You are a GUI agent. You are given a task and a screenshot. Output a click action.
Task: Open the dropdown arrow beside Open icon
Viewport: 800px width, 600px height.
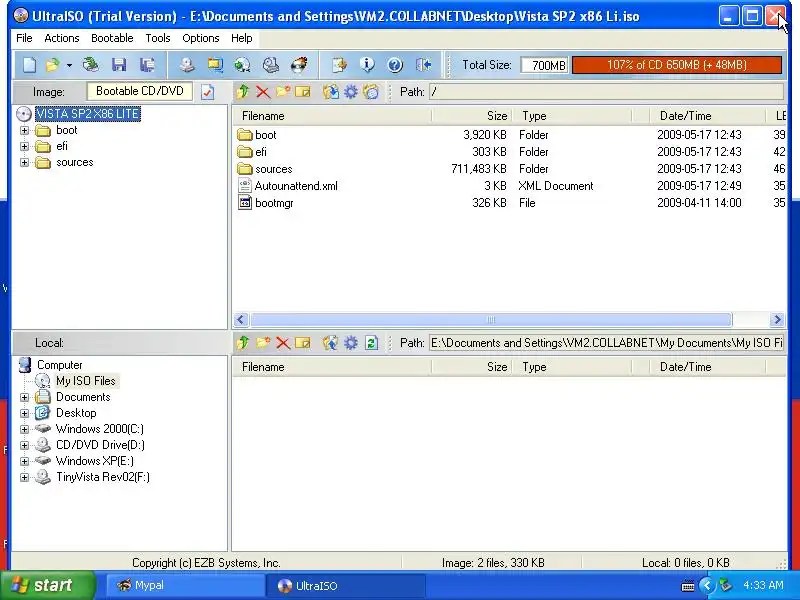tap(69, 65)
